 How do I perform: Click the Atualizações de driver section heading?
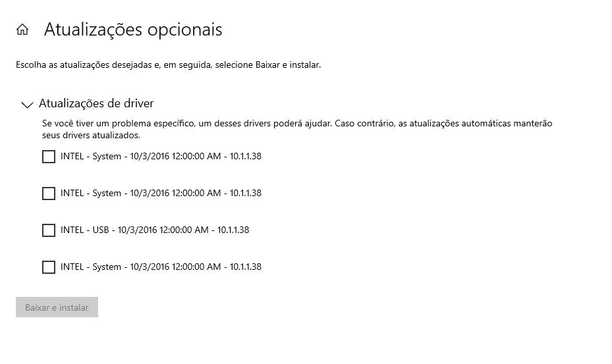96,103
